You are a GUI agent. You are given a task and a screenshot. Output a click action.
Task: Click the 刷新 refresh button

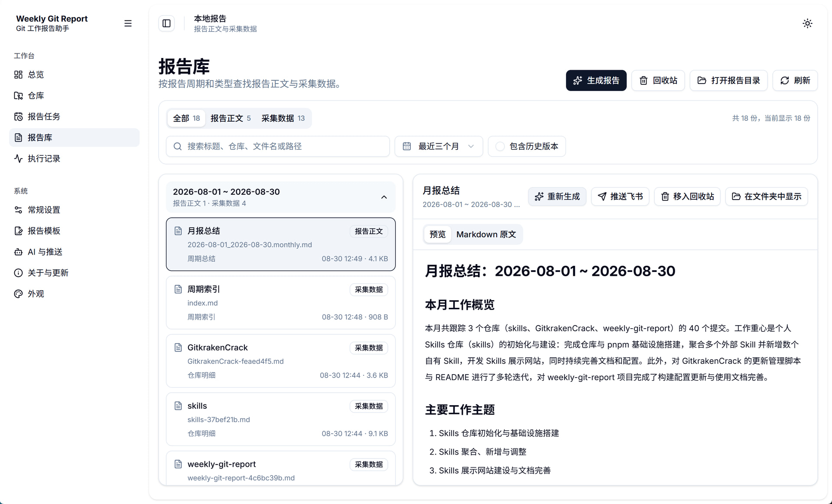(x=795, y=81)
